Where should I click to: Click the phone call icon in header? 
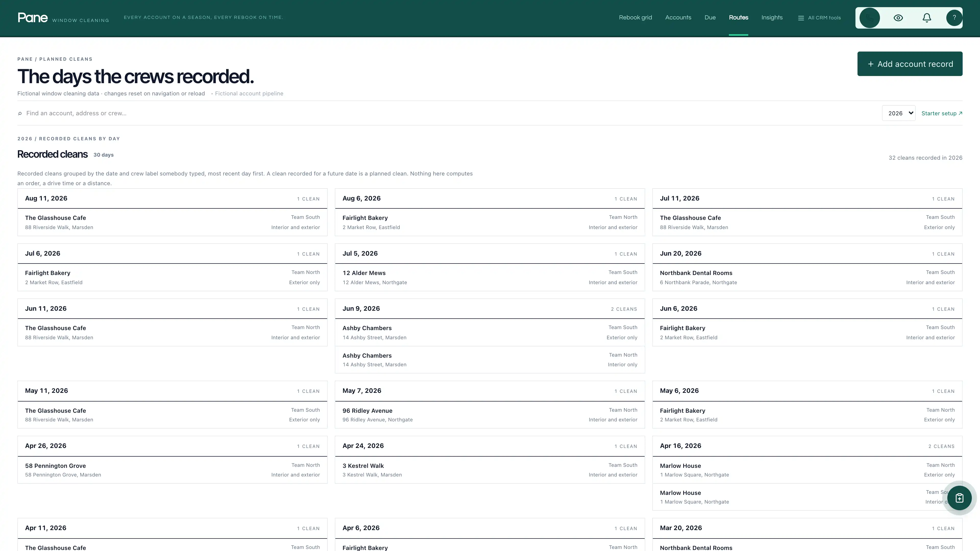(x=869, y=18)
